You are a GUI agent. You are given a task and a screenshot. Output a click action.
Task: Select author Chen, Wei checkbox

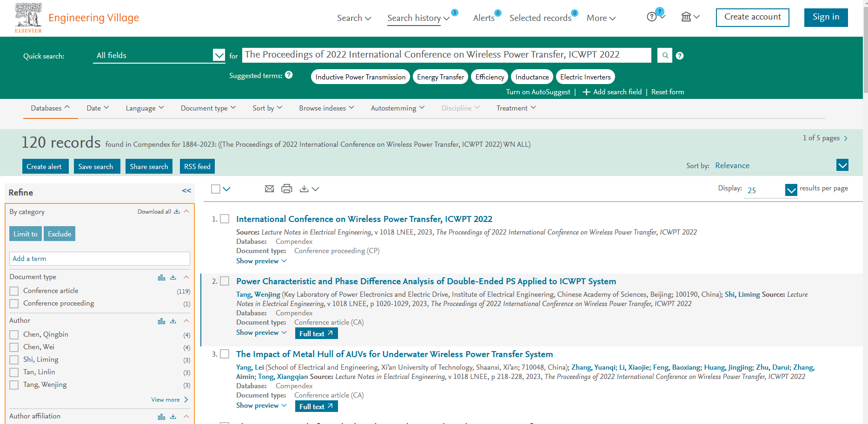tap(14, 347)
